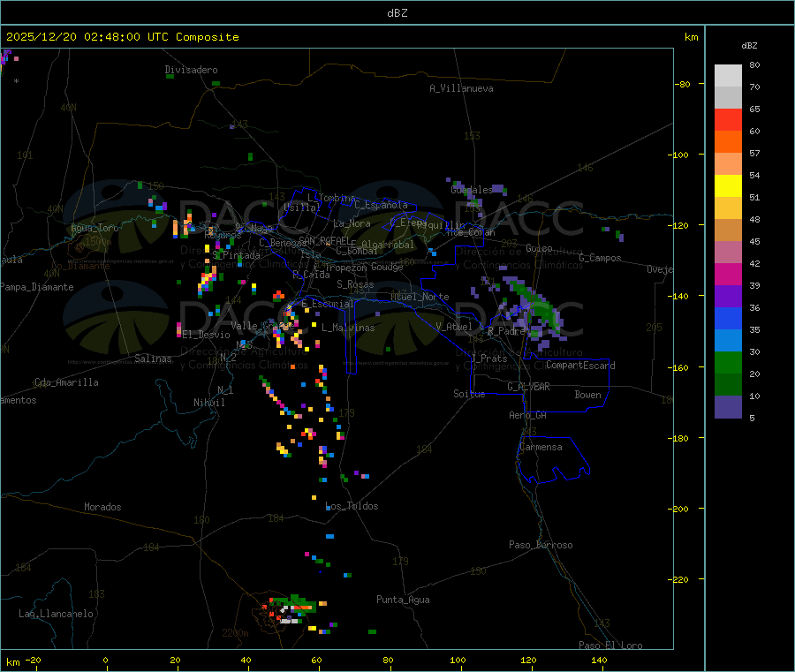Click the Carmensa label on the map
795x672 pixels.
(541, 447)
